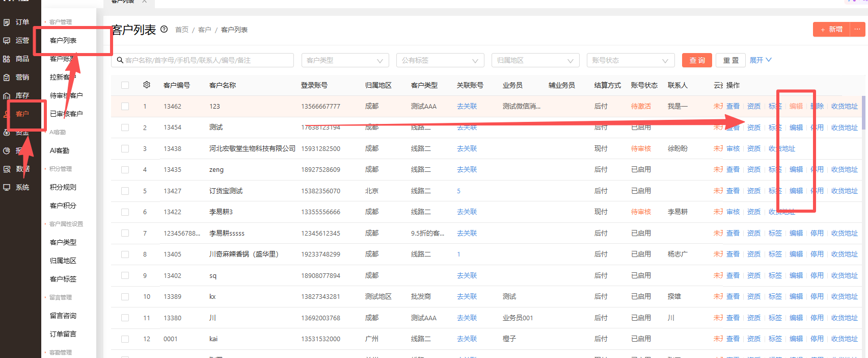
Task: Click the search magnifier icon
Action: click(x=120, y=60)
